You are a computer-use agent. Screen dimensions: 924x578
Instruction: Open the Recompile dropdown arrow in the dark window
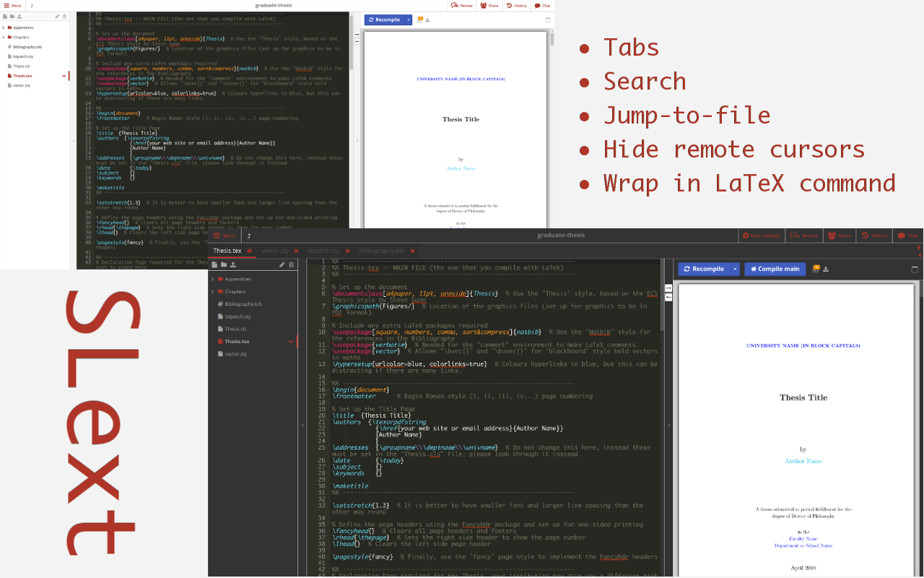coord(735,269)
